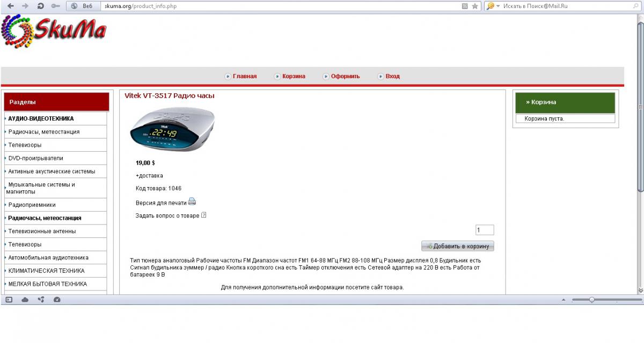
Task: Click the Vitek radio clock product image
Action: click(x=172, y=129)
